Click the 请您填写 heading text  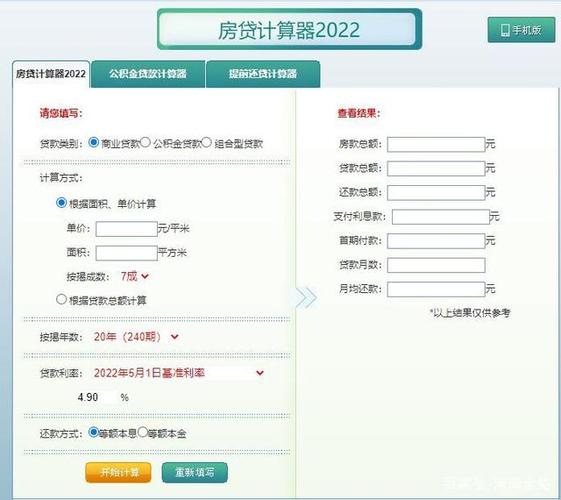click(61, 113)
